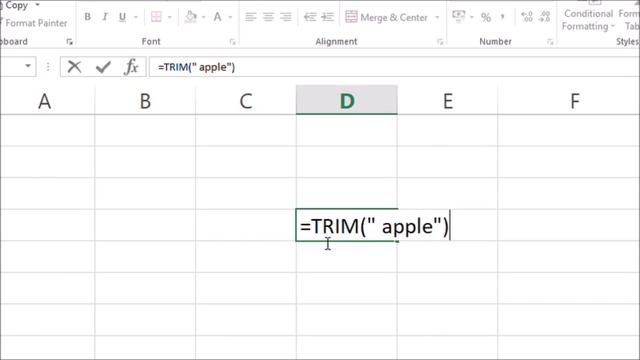Increase indent icon
This screenshot has width=640, height=360.
click(x=327, y=17)
